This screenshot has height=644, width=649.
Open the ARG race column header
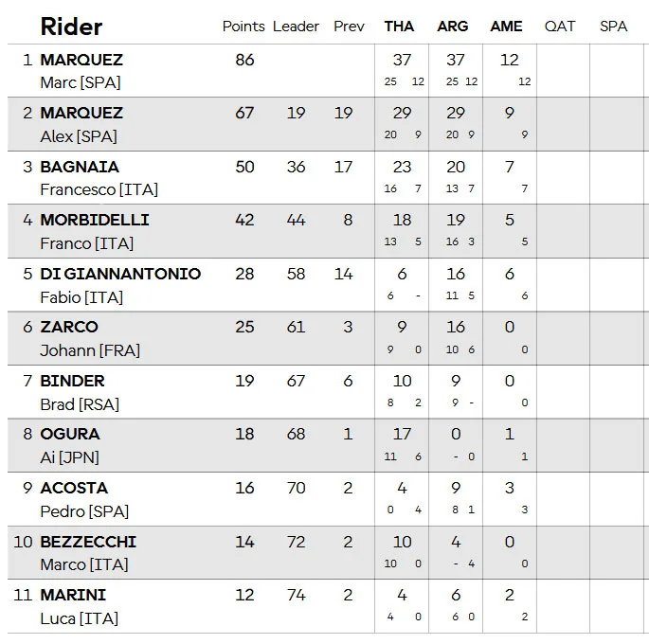(x=452, y=27)
